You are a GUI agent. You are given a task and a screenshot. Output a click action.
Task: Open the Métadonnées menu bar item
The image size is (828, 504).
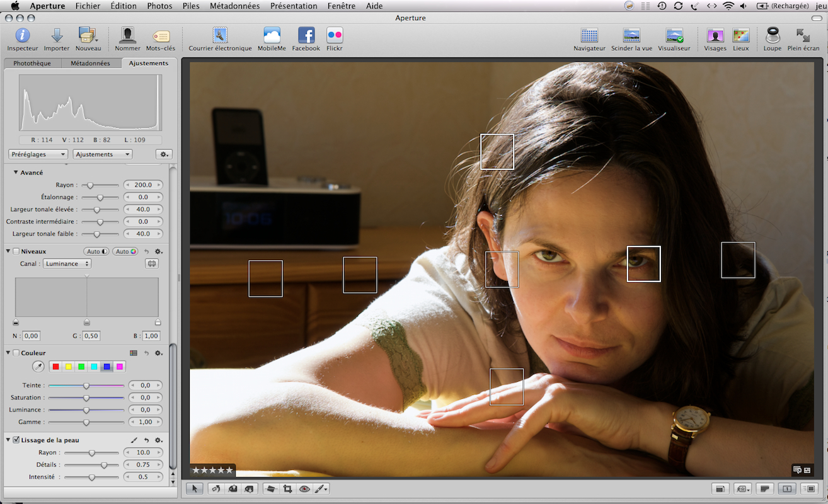pos(234,6)
